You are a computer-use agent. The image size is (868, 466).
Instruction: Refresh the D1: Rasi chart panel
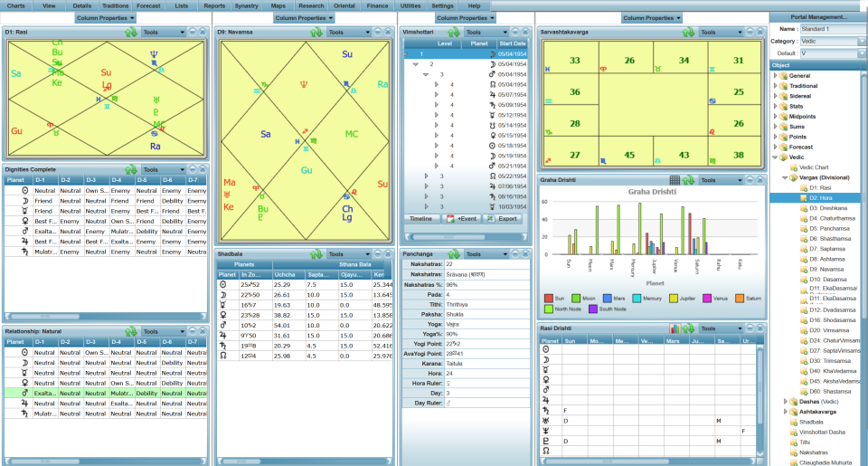point(131,33)
